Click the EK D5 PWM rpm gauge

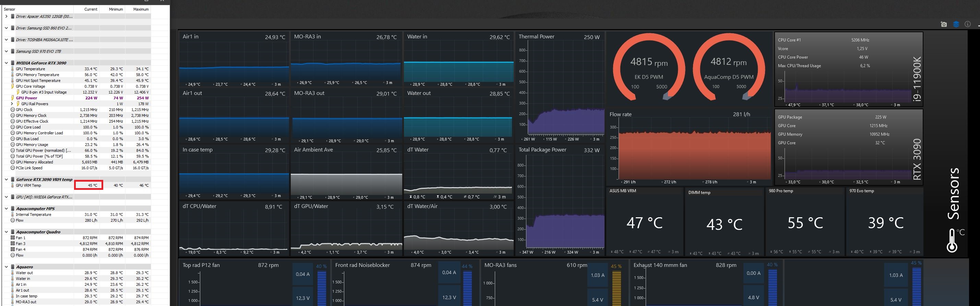click(x=649, y=69)
